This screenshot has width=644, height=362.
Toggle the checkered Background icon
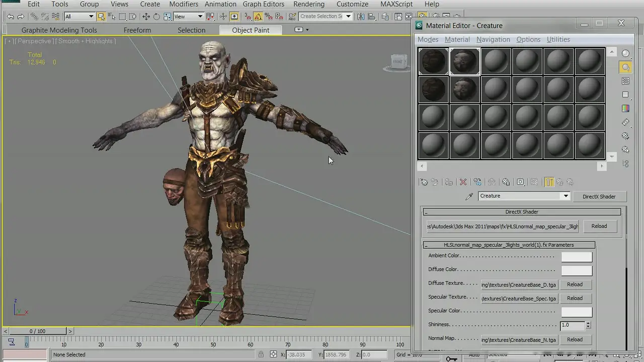(x=625, y=81)
